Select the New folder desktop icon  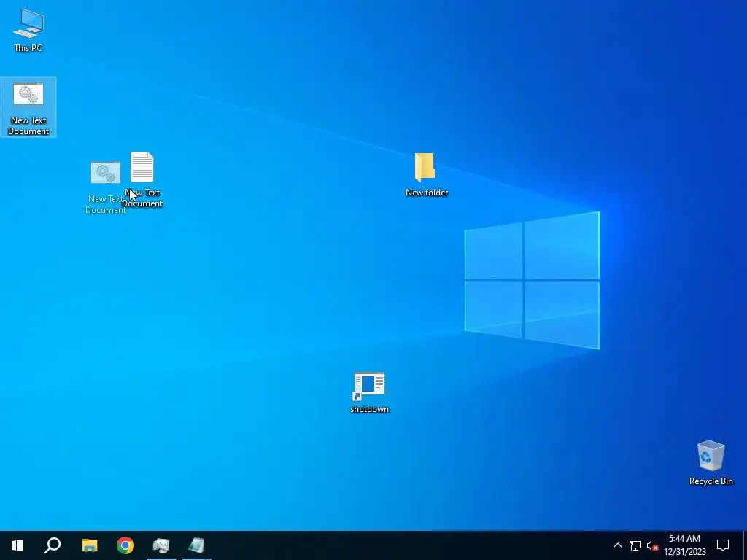pyautogui.click(x=426, y=174)
